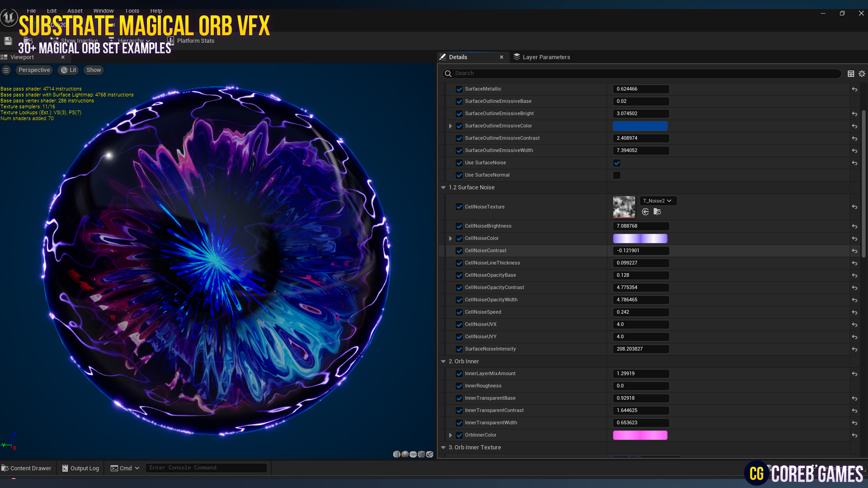The image size is (868, 488).
Task: Uncheck the SurfaceMetallic parameter checkbox
Action: tap(459, 89)
